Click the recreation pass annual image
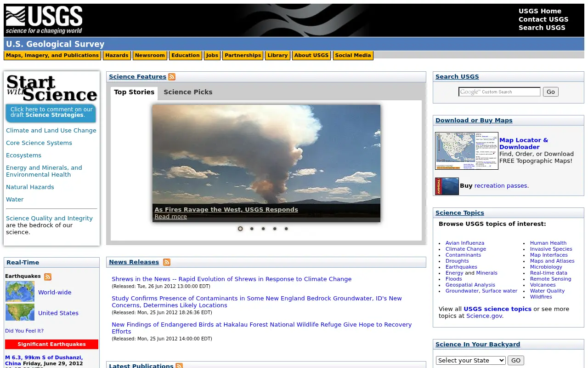 point(447,186)
